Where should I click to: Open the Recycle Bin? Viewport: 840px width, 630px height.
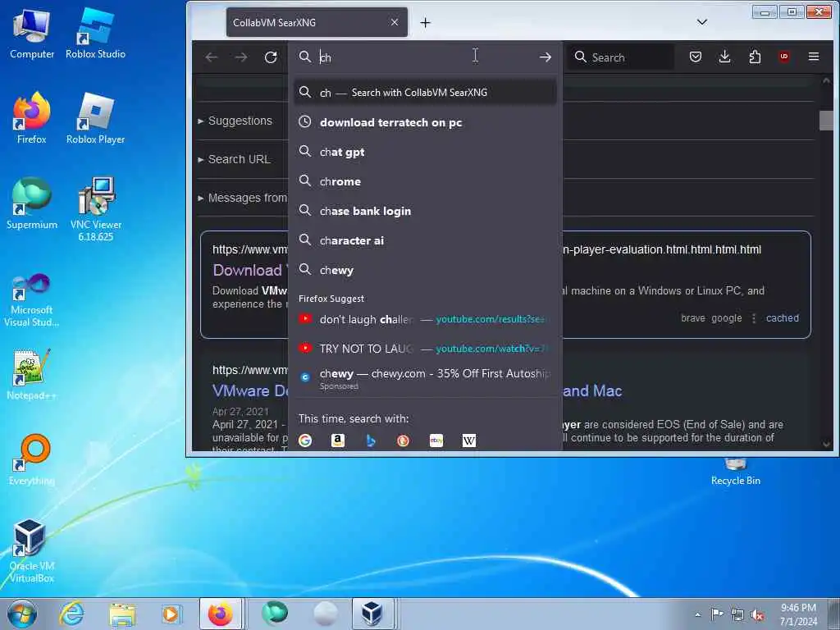point(736,472)
